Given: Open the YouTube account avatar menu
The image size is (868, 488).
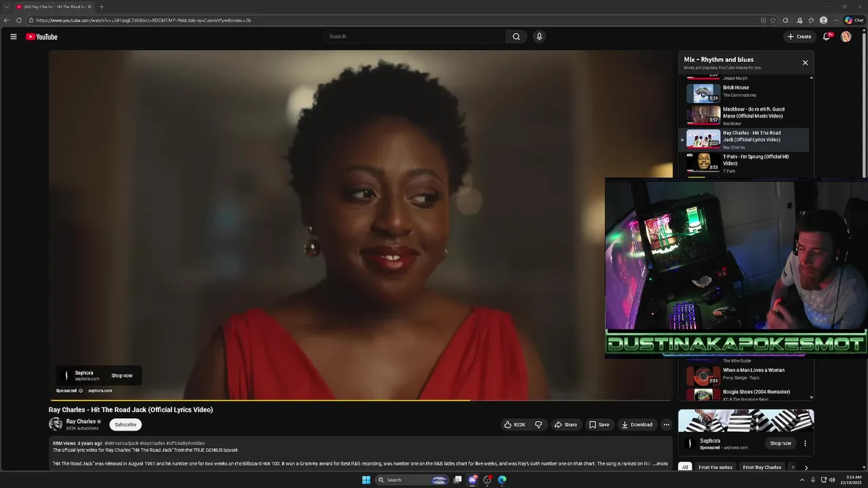Looking at the screenshot, I should (846, 37).
